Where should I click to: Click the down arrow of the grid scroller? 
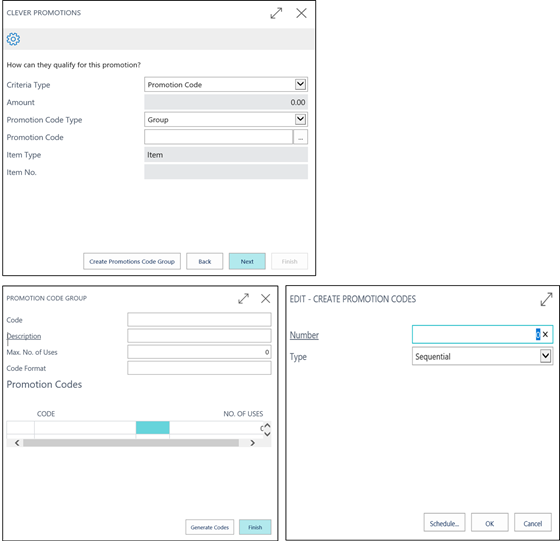coord(267,434)
